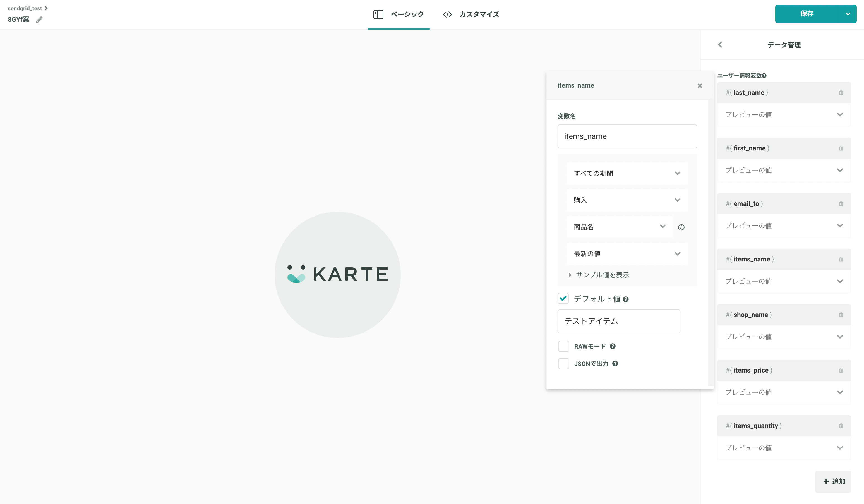864x504 pixels.
Task: Uncheck the デフォルト値 checkbox
Action: [563, 299]
